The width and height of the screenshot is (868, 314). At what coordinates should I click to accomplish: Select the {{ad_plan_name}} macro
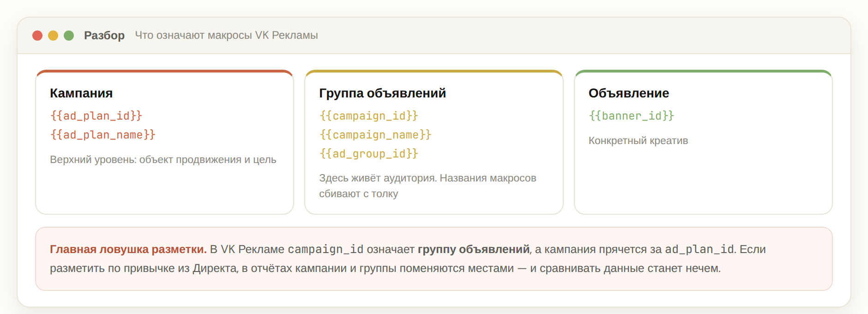103,135
